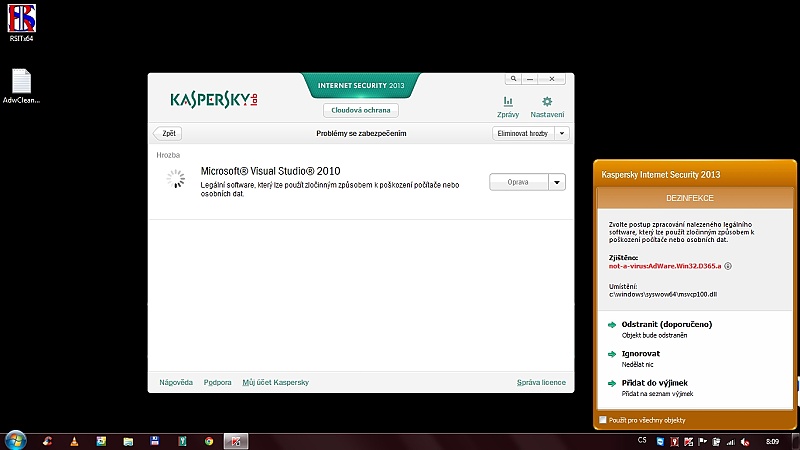Open Action Center flag tray icon
This screenshot has height=450, width=800.
click(x=703, y=442)
